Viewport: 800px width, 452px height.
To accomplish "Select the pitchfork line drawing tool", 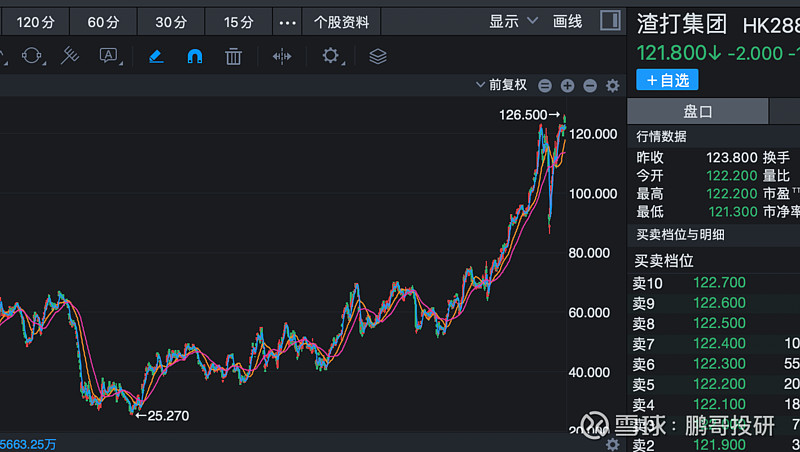I will (x=70, y=56).
